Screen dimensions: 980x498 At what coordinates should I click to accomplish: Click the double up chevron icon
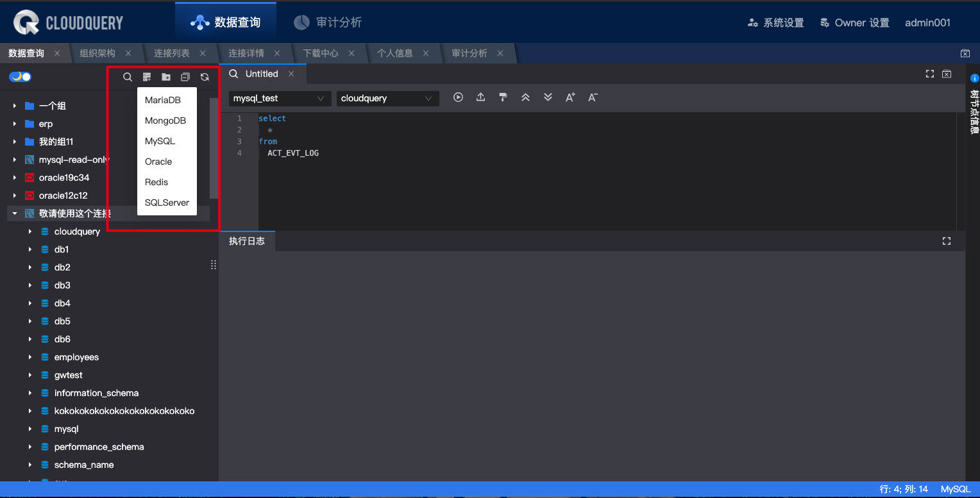(x=525, y=97)
